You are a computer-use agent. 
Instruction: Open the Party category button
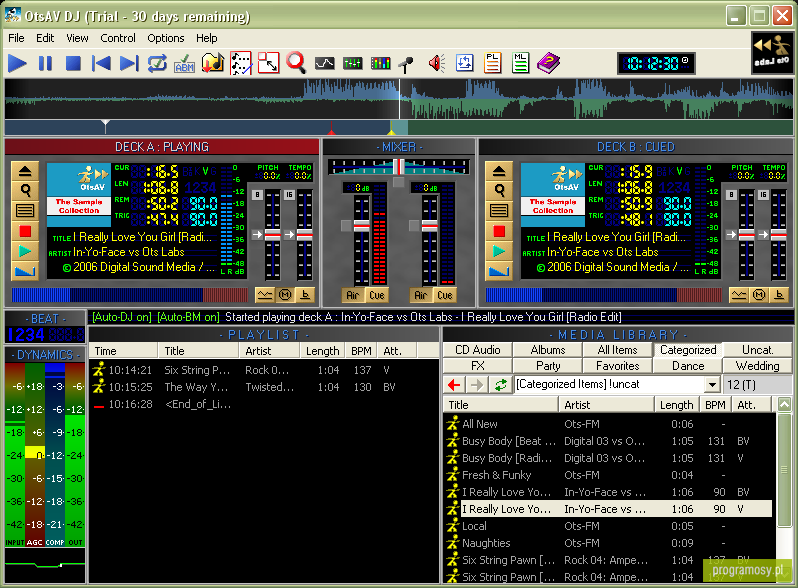pyautogui.click(x=548, y=366)
